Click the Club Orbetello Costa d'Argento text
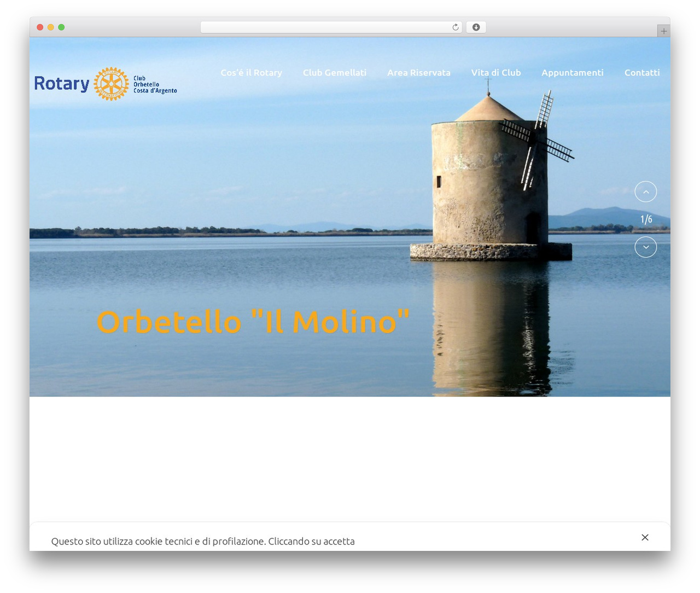 pos(155,85)
